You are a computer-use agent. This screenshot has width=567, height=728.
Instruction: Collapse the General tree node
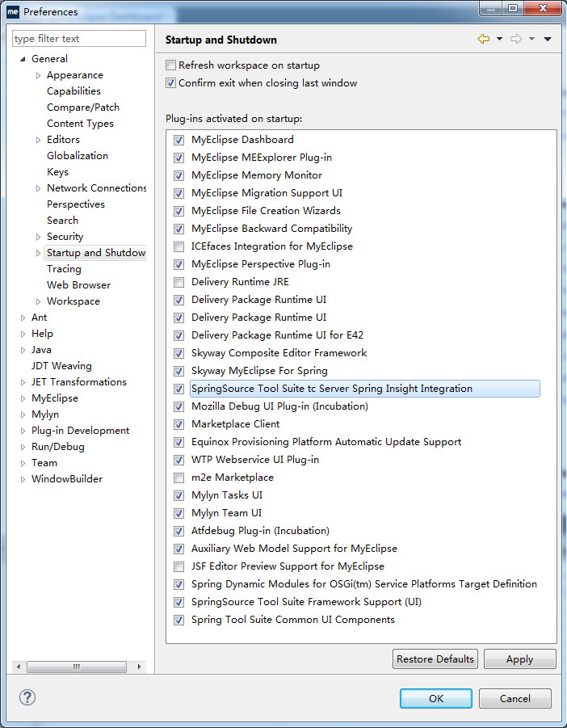point(23,59)
